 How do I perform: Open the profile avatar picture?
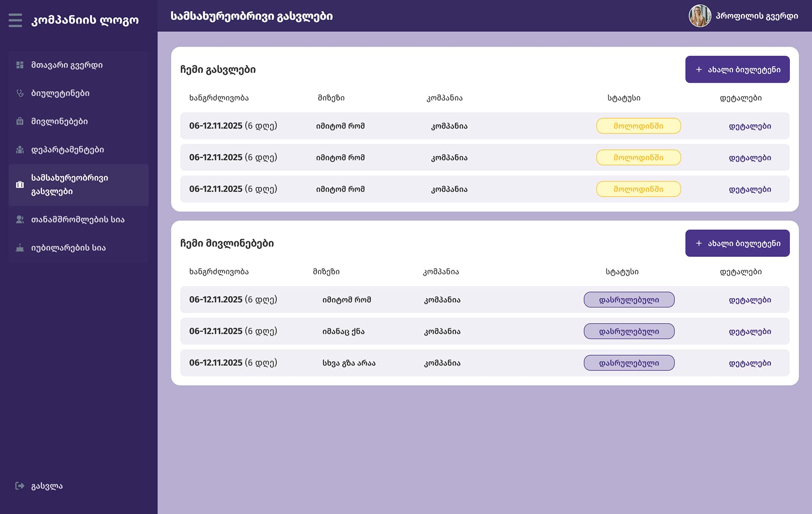pos(699,16)
